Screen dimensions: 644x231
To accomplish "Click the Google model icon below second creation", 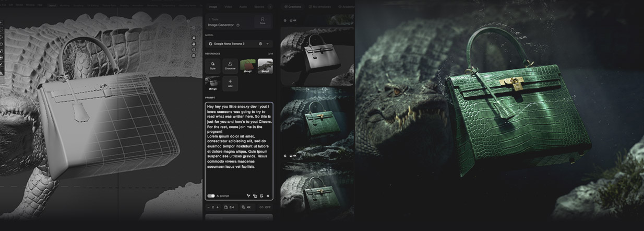I will [x=285, y=156].
